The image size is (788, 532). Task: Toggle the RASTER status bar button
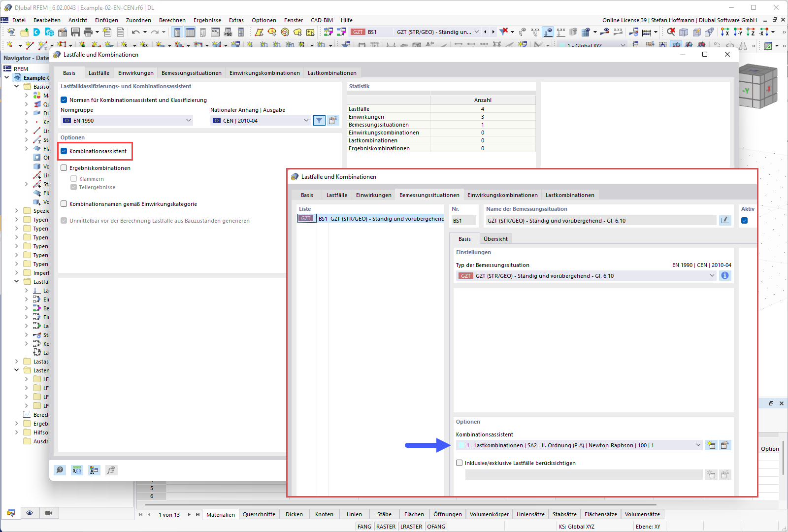[386, 527]
